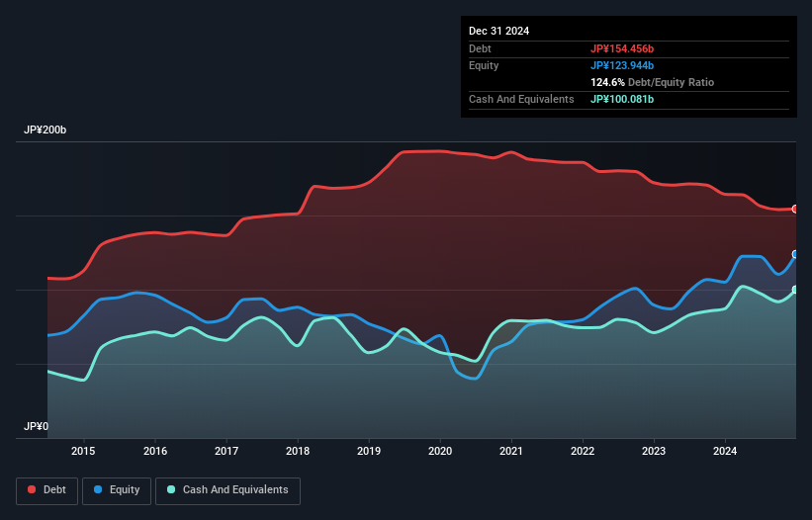This screenshot has width=812, height=520.
Task: Click the red Debt legend dot
Action: point(32,489)
